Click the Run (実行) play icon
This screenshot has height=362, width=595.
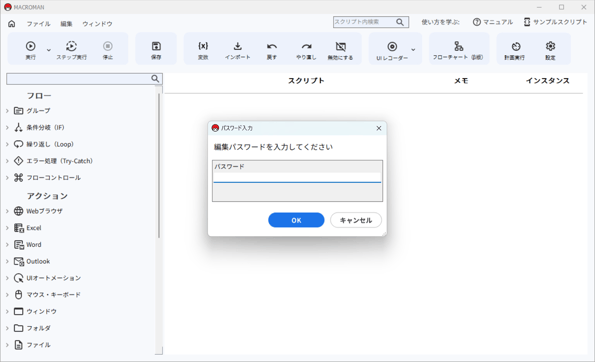click(x=31, y=46)
